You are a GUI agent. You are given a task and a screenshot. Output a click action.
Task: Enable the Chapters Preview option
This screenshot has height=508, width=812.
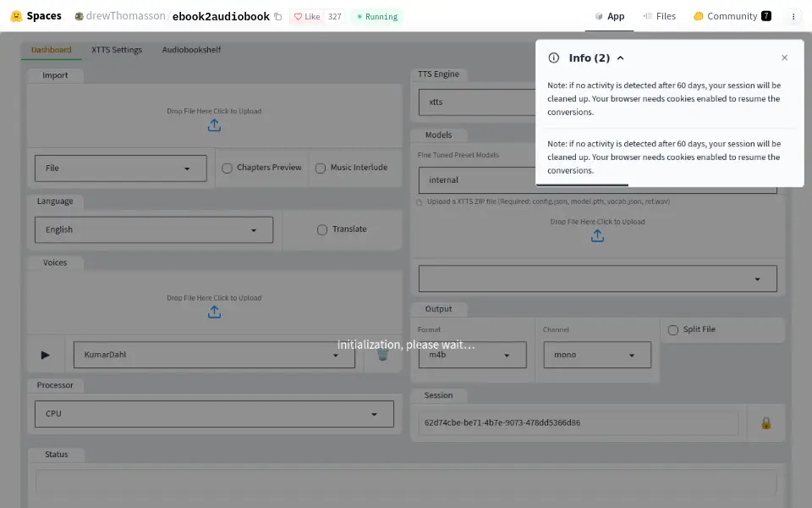pos(227,168)
